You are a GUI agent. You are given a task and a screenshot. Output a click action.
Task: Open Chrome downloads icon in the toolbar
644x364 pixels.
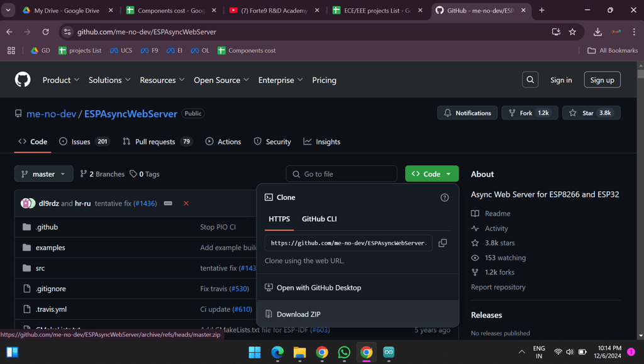(597, 31)
